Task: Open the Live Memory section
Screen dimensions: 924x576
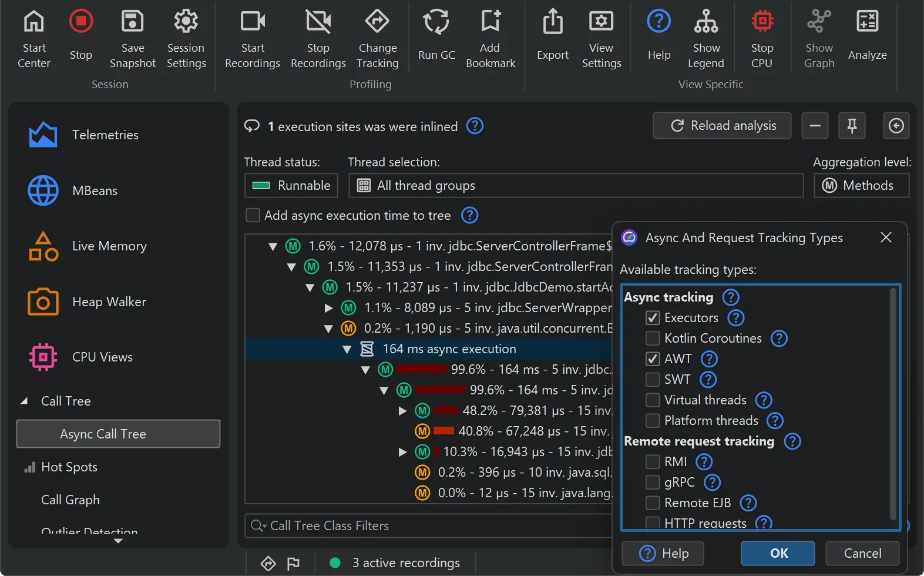Action: (x=88, y=246)
